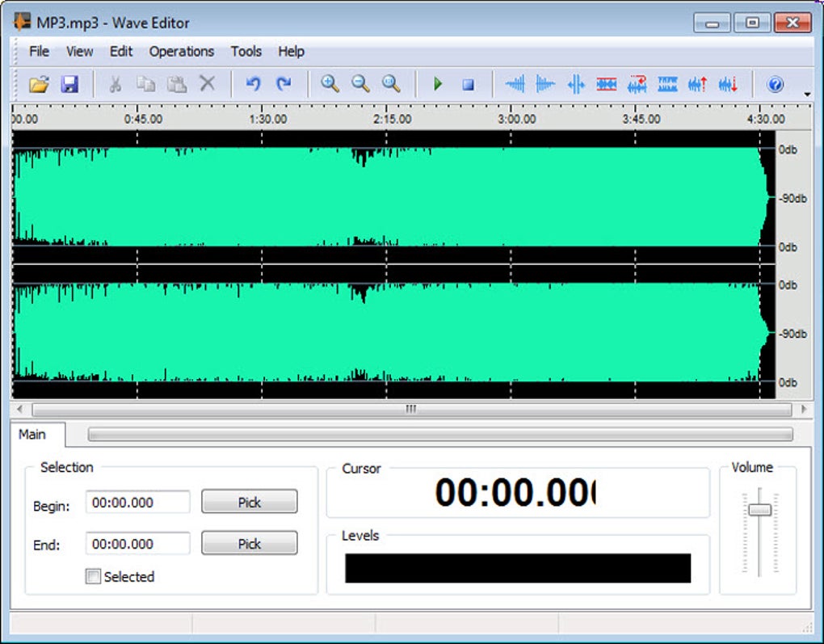Click the Redo arrow icon

[x=284, y=84]
